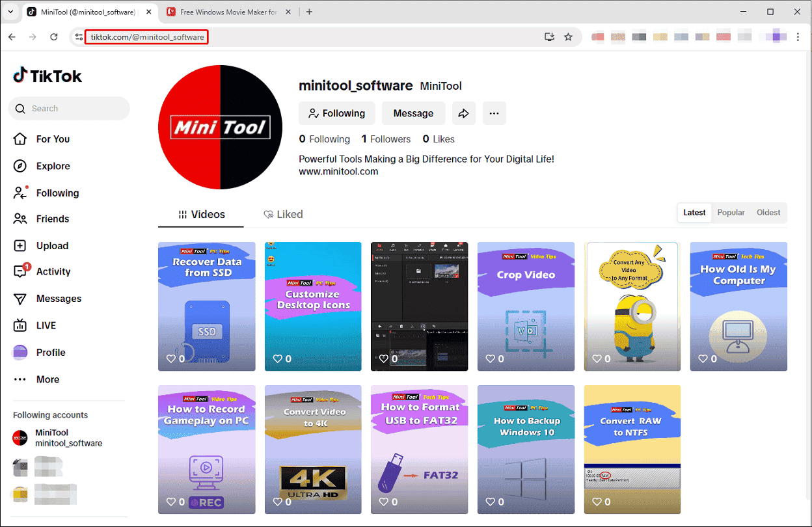Switch to the Liked tab
812x527 pixels.
pos(283,214)
